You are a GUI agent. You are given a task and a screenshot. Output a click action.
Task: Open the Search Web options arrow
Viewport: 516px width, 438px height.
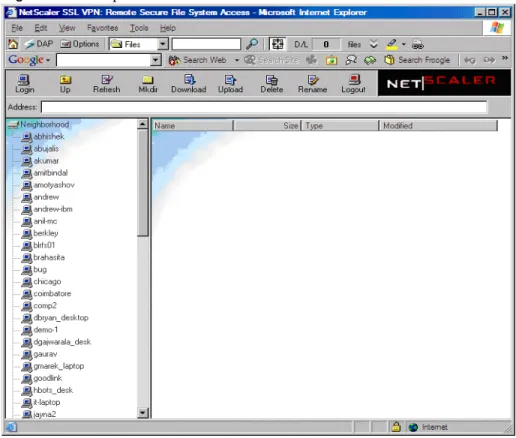pos(237,60)
